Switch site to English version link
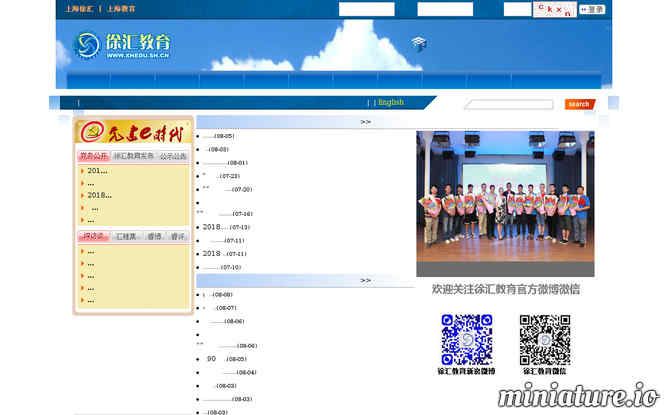This screenshot has height=415, width=668. [x=390, y=102]
